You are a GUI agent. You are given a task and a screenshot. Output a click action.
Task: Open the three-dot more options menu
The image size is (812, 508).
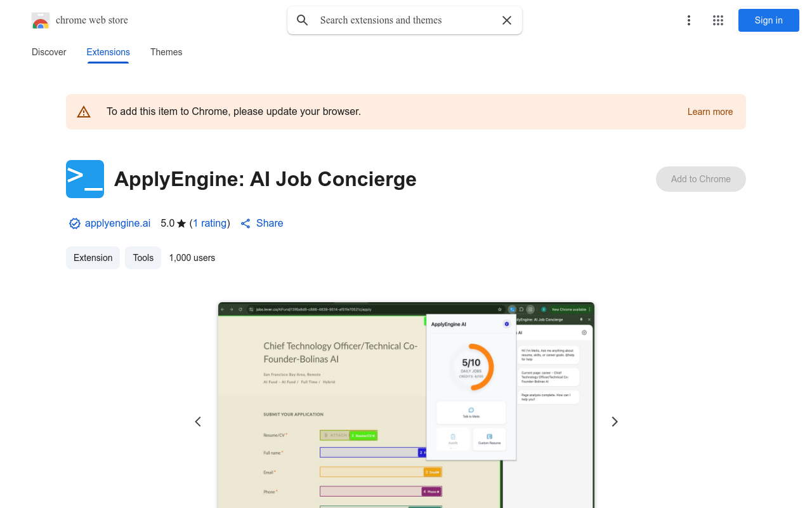click(x=689, y=20)
